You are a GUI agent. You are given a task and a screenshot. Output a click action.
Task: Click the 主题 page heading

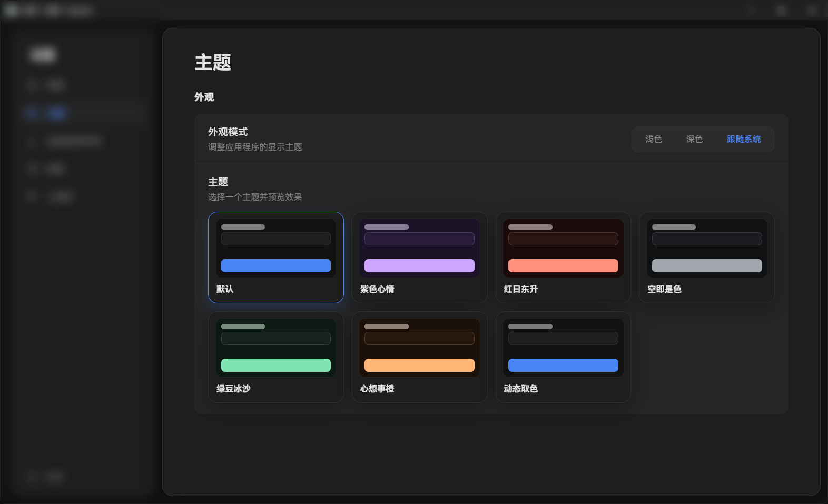click(x=213, y=62)
